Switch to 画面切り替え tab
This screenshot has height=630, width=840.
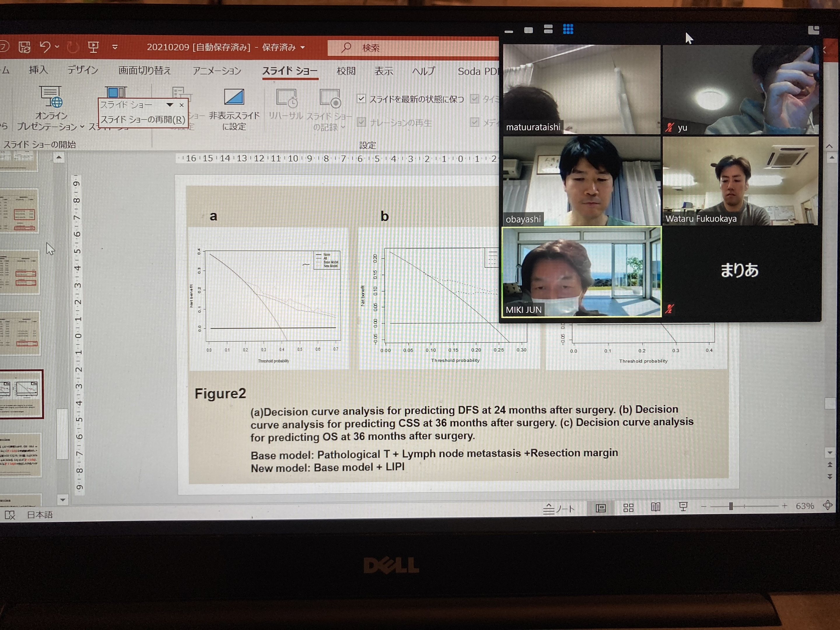click(145, 71)
